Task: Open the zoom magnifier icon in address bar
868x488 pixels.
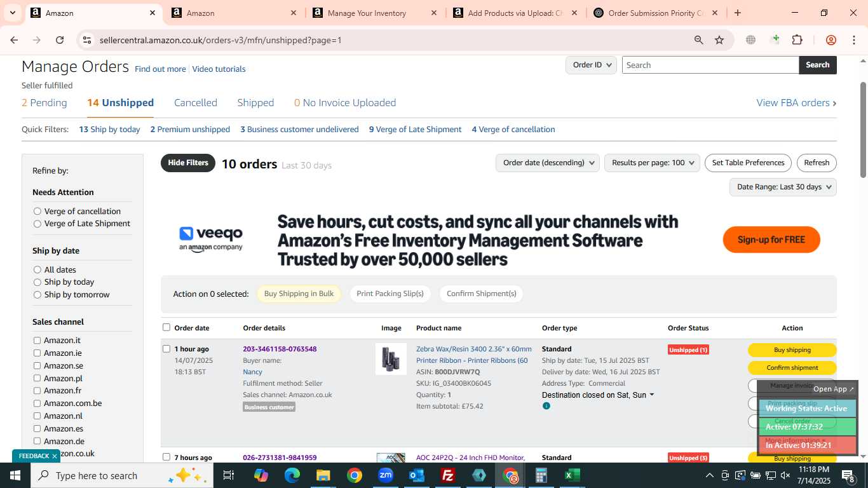Action: pyautogui.click(x=699, y=40)
